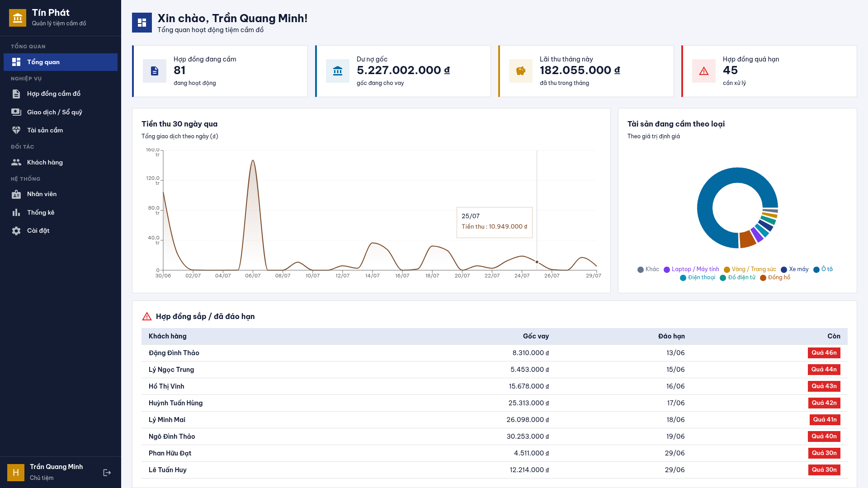
Task: Click the 25/07 data point on the chart
Action: pyautogui.click(x=537, y=262)
